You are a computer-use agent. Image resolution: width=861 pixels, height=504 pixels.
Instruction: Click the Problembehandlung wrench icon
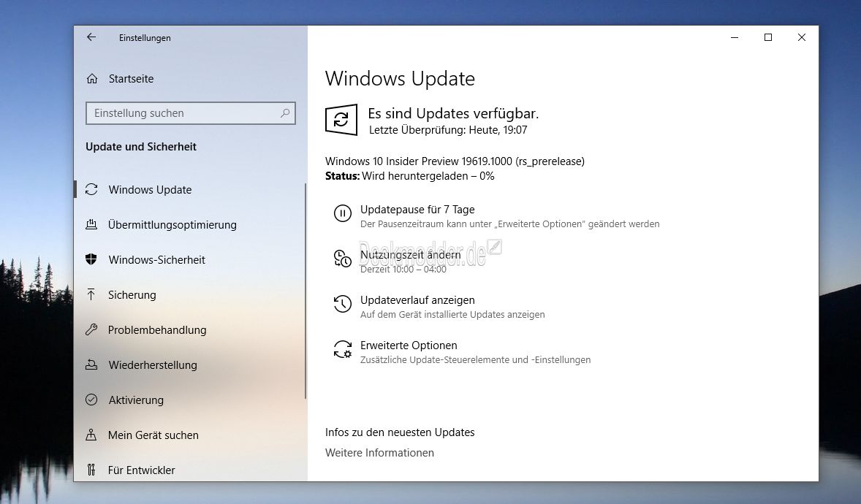click(x=91, y=330)
